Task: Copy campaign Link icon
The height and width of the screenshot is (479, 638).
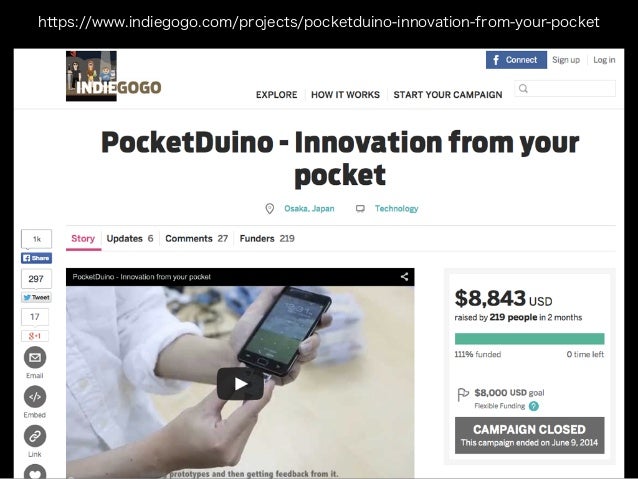Action: 35,436
